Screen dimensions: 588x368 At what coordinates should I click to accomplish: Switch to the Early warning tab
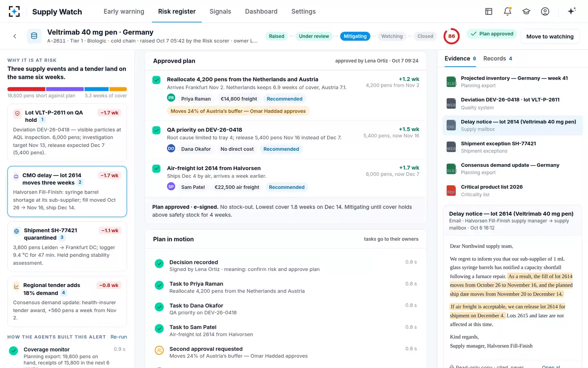[x=124, y=11]
